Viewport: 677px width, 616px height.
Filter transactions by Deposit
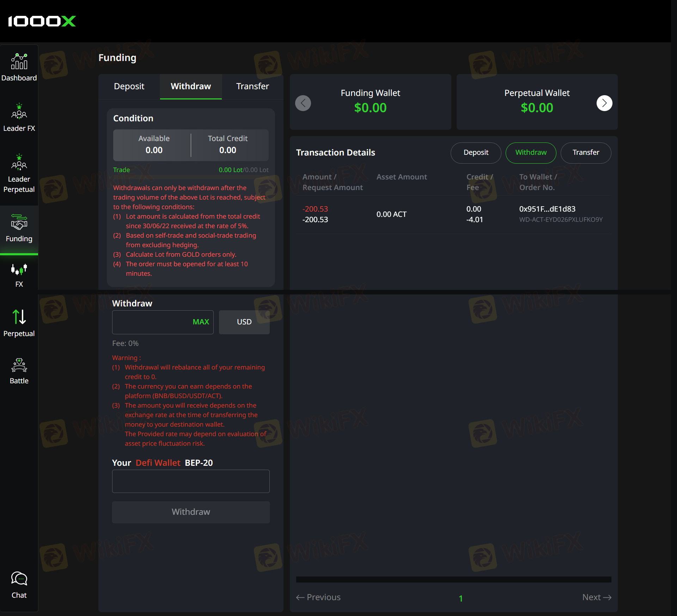pyautogui.click(x=476, y=153)
